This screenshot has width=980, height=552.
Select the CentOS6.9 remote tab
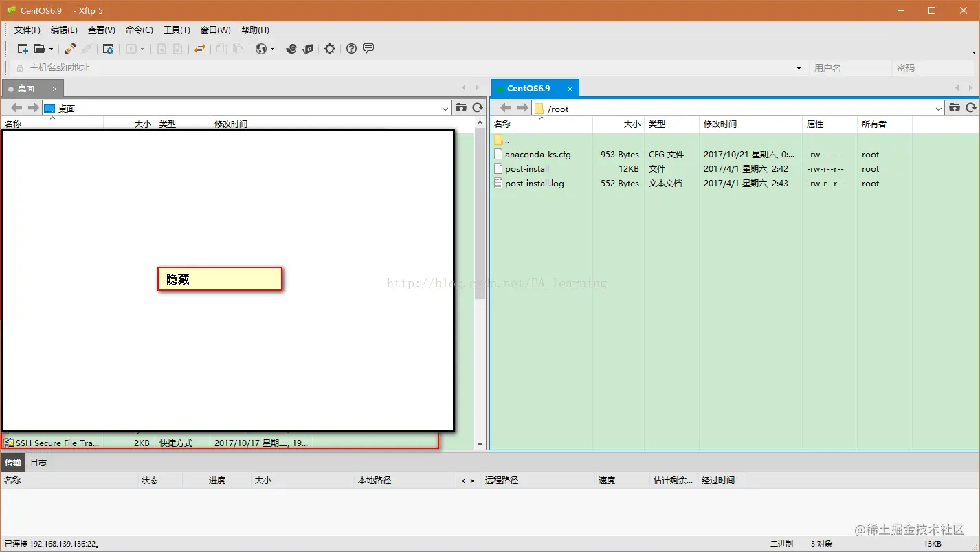tap(535, 88)
